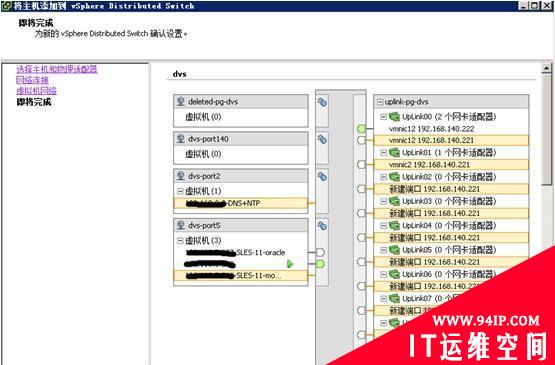This screenshot has height=365, width=555.
Task: Collapse the UpLink05 node
Action: pos(384,250)
